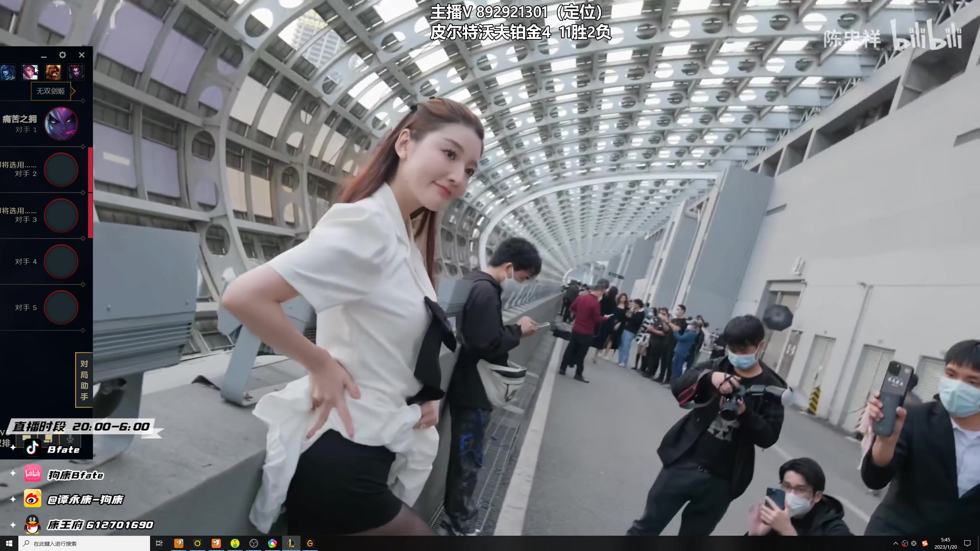Open the Task View button
Image resolution: width=980 pixels, height=551 pixels.
click(159, 543)
